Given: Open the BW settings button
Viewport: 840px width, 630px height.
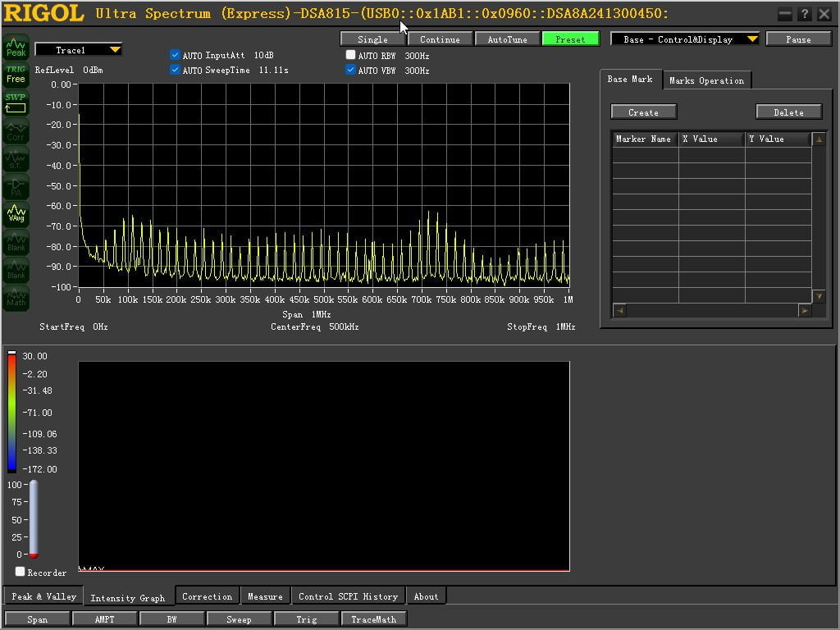Looking at the screenshot, I should click(x=172, y=619).
